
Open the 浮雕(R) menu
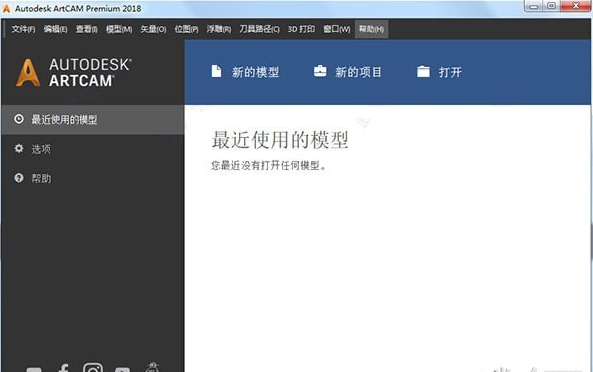pos(219,29)
